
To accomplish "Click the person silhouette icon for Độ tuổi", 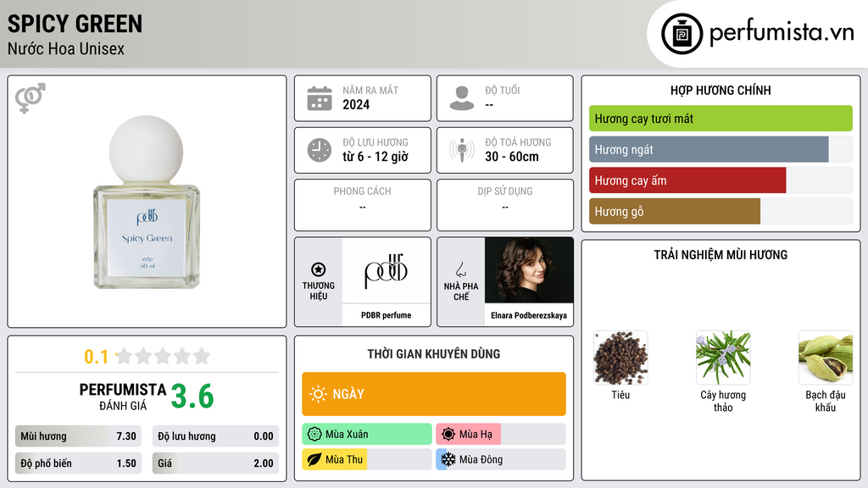I will tap(462, 98).
